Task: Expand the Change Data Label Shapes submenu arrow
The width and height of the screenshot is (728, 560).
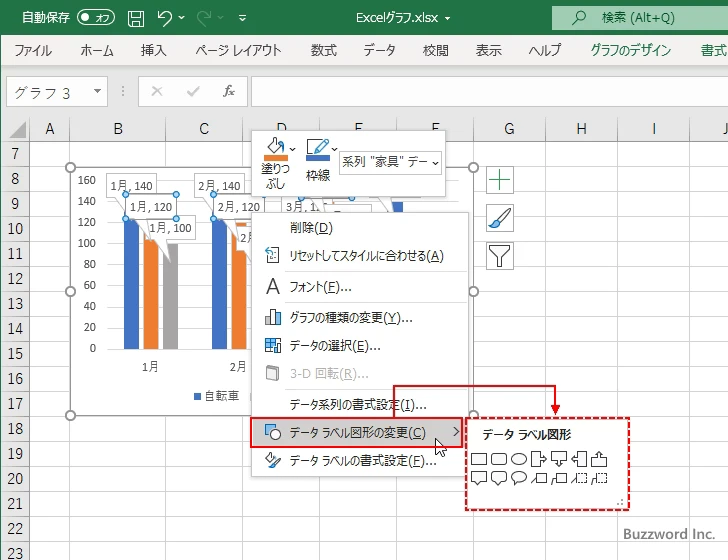Action: pos(456,432)
